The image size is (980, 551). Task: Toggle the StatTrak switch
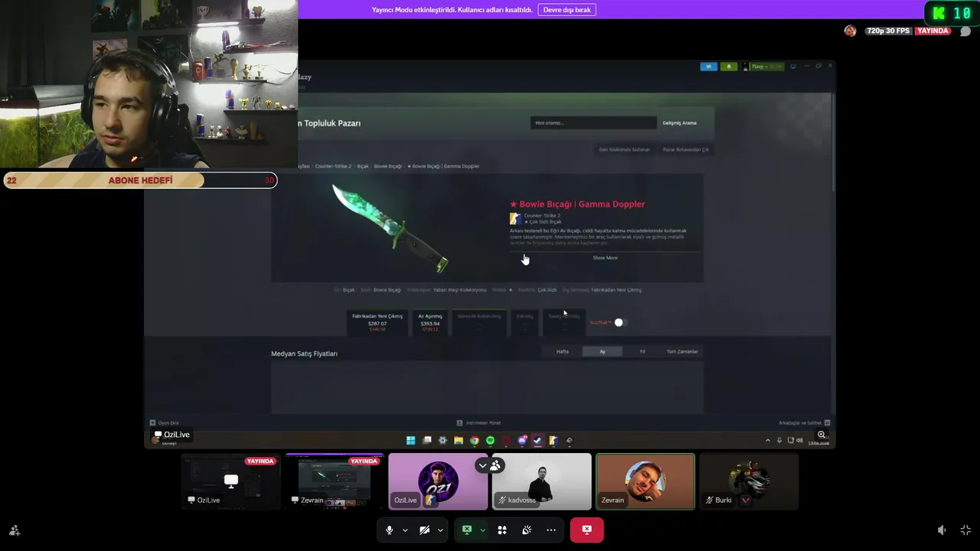[619, 322]
